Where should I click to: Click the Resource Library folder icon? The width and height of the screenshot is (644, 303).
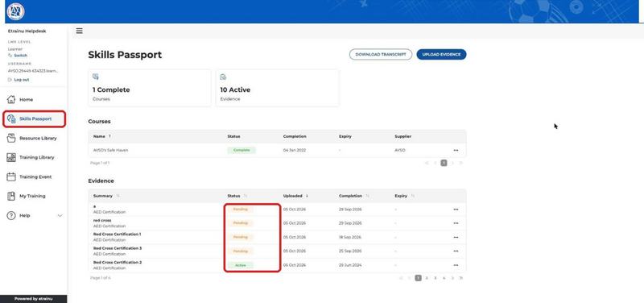point(11,138)
